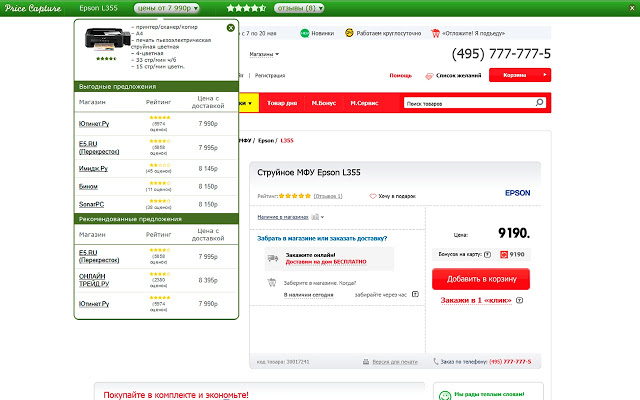640x400 pixels.
Task: Open the Имидж.Ру store link
Action: 93,168
